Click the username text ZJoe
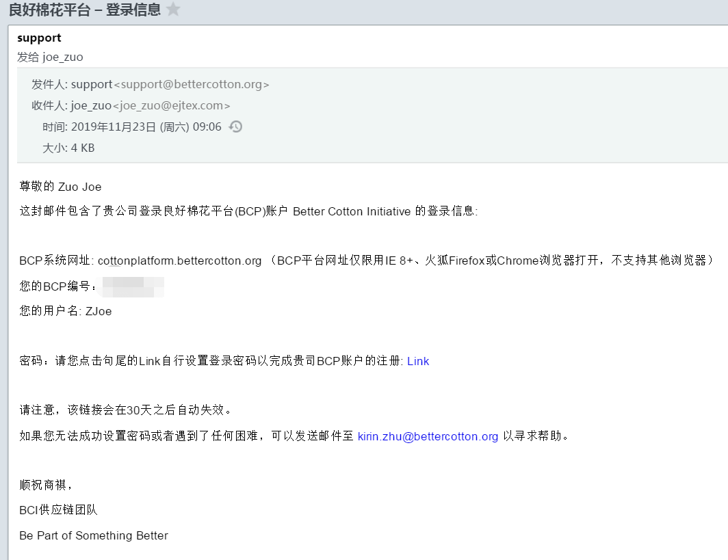Screen dimensions: 728x560 (99, 311)
